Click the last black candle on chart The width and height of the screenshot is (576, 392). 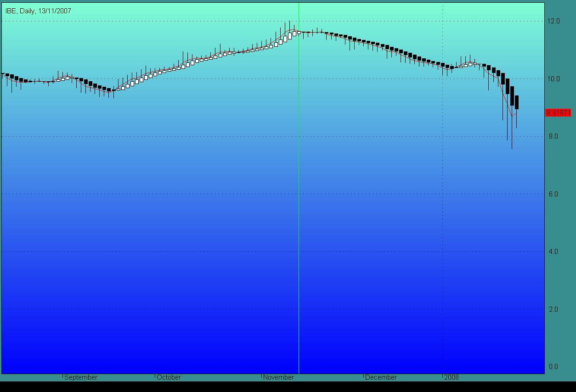[517, 102]
